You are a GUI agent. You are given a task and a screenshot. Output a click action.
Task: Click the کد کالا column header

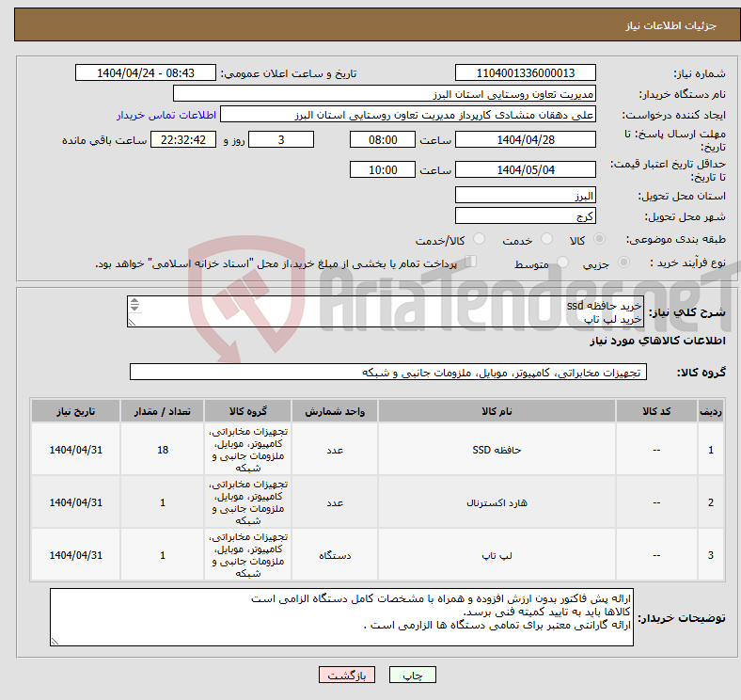pos(656,411)
